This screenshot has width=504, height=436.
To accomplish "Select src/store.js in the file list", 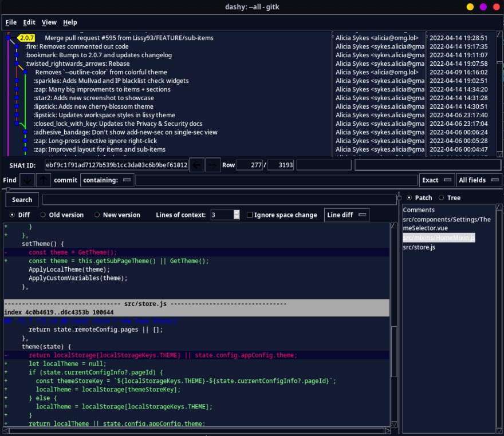I will 419,247.
